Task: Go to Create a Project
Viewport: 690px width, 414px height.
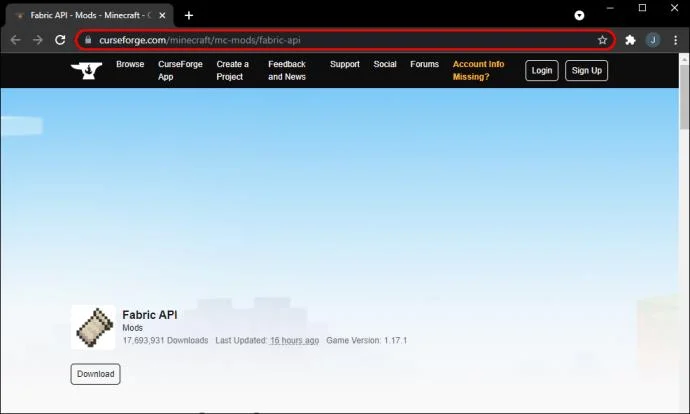Action: click(x=232, y=70)
